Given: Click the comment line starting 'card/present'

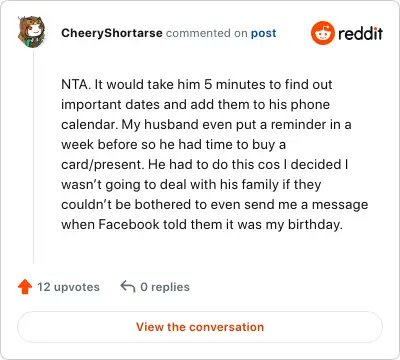Looking at the screenshot, I should pos(205,164).
